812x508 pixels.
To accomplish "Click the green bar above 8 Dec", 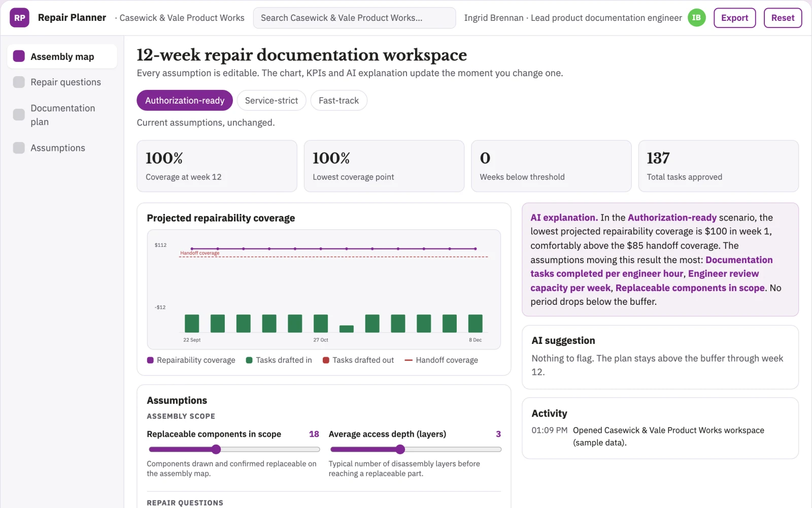I will tap(476, 324).
